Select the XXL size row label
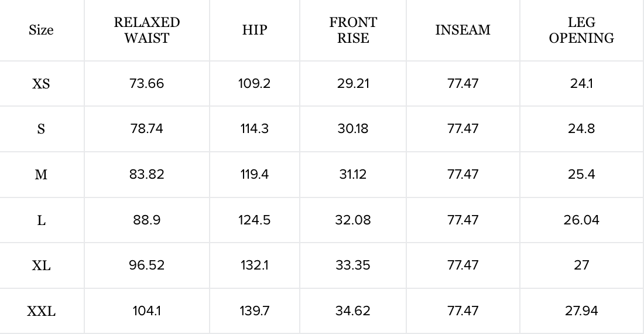 pyautogui.click(x=41, y=311)
